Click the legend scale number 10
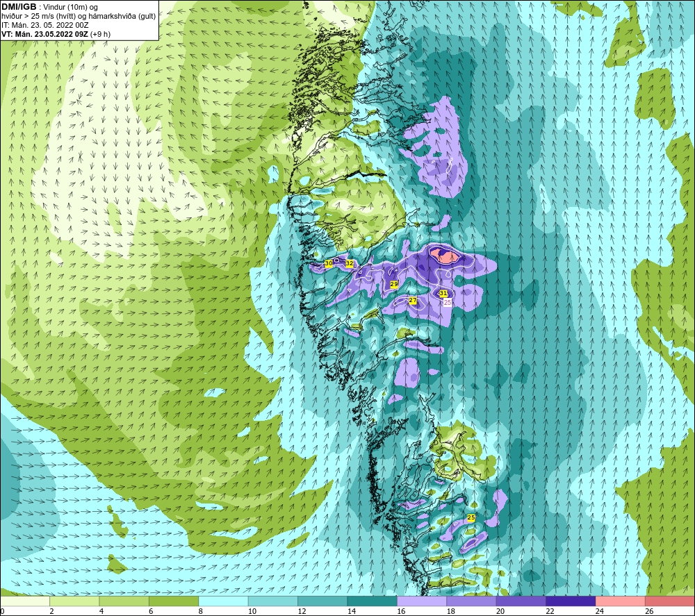The height and width of the screenshot is (616, 695). pos(252,611)
